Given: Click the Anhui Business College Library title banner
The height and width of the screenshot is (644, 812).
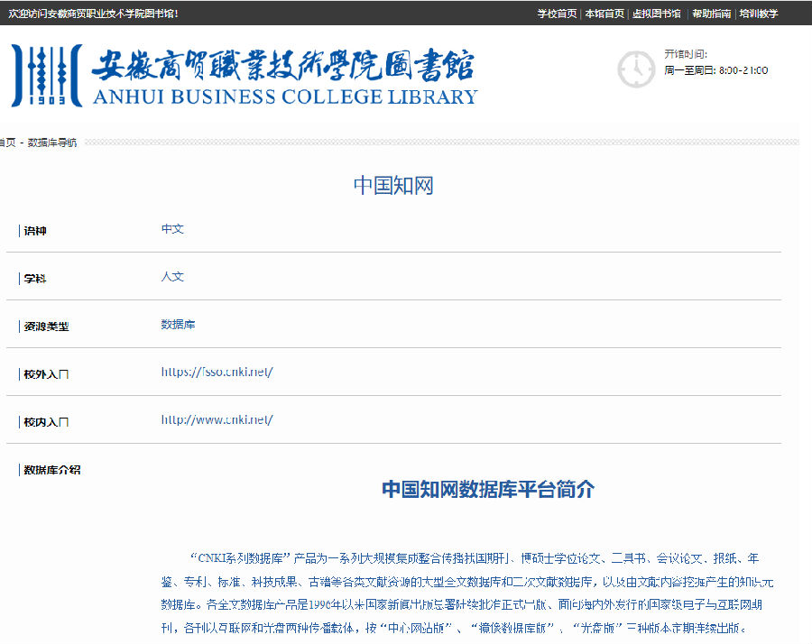Looking at the screenshot, I should [x=283, y=76].
